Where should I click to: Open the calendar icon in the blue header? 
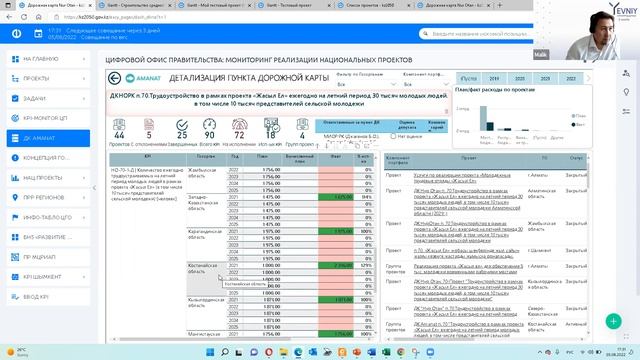(x=38, y=34)
